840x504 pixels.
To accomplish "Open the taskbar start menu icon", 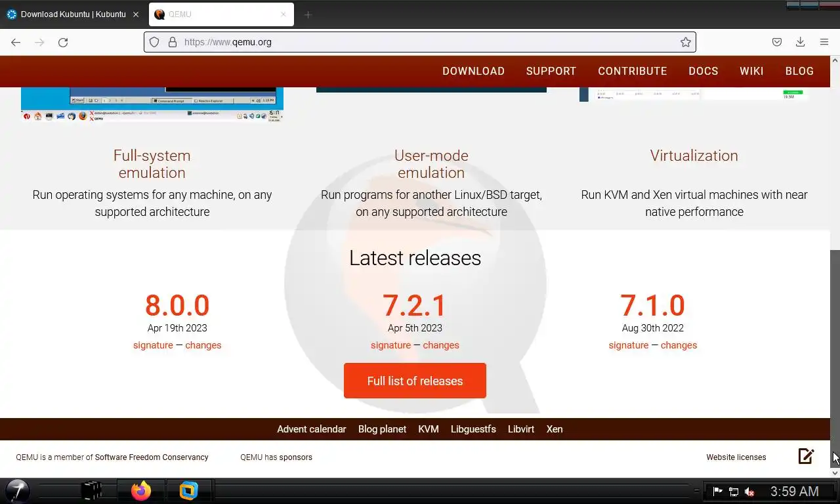I will pos(17,491).
